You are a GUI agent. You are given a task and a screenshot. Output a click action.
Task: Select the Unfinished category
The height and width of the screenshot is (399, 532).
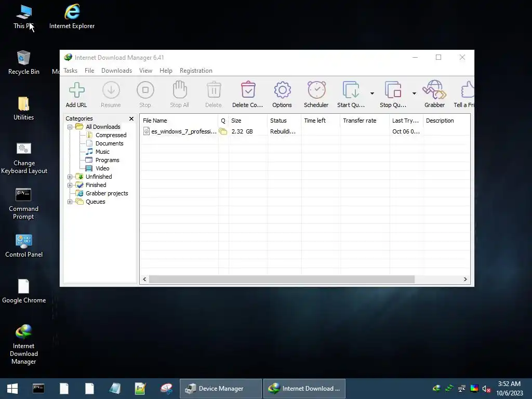99,177
